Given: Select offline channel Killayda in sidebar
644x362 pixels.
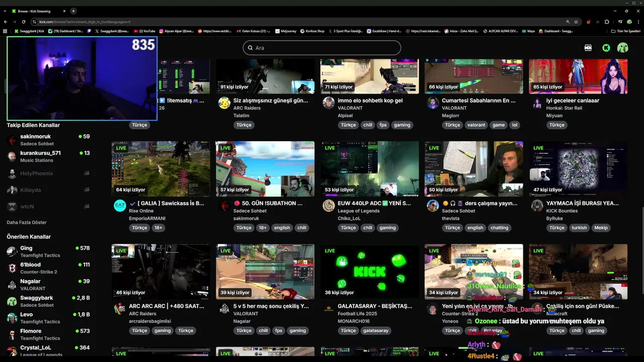Looking at the screenshot, I should coord(48,190).
